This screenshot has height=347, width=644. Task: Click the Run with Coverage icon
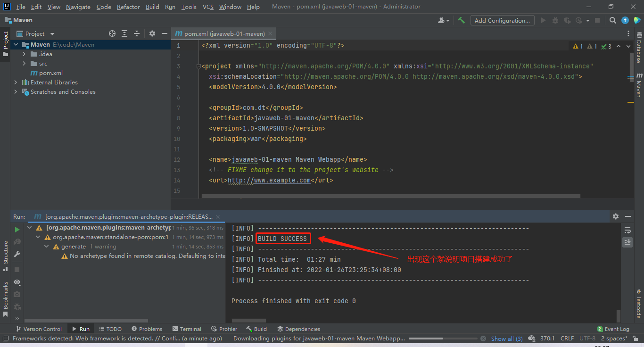click(567, 20)
